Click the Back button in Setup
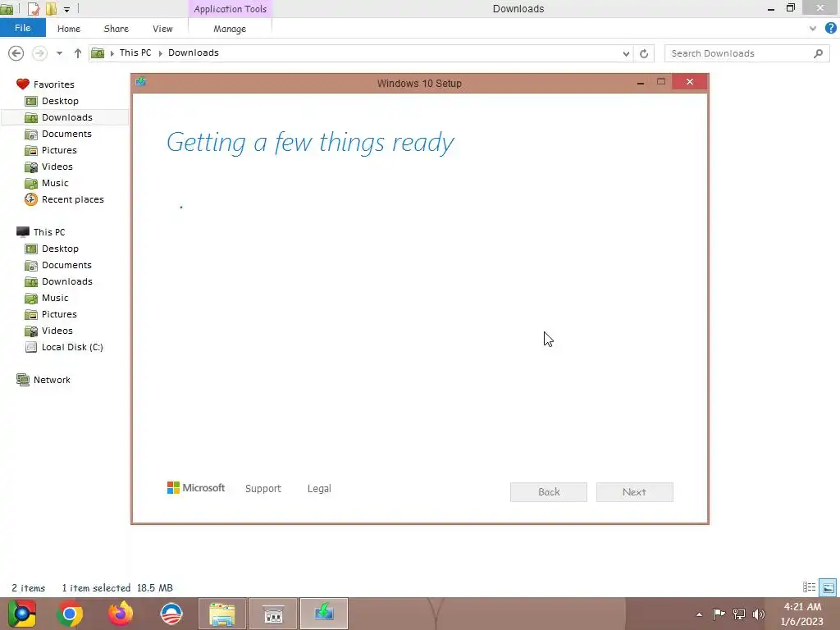This screenshot has width=840, height=630. pos(549,492)
